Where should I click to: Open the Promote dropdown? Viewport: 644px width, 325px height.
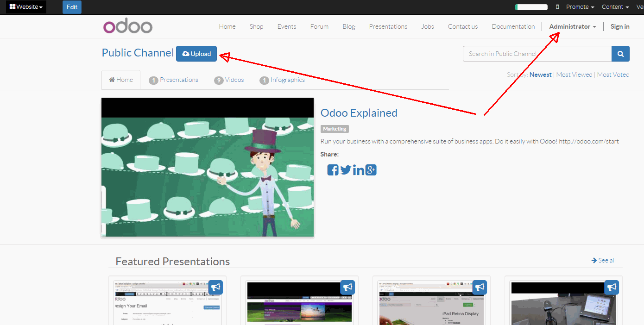580,7
